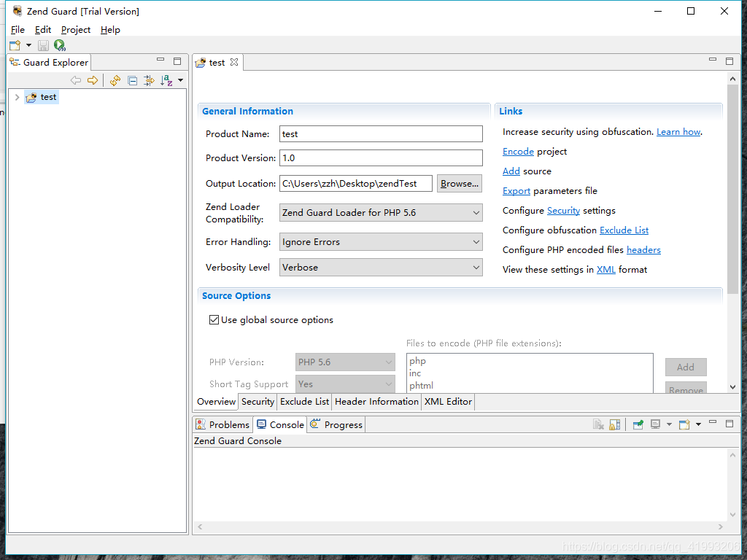The image size is (747, 560).
Task: Click the Refresh arrows icon in Guard Explorer
Action: pos(115,80)
